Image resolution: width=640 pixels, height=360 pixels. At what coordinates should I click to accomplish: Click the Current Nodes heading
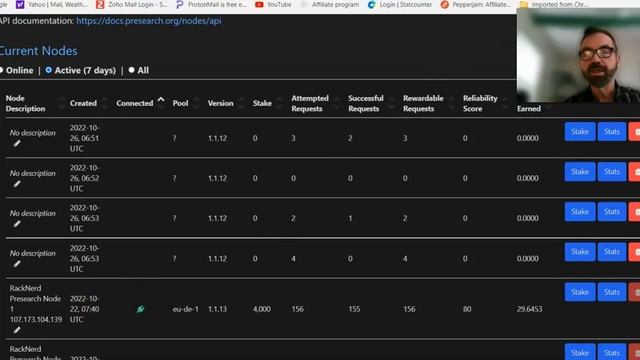tap(38, 51)
